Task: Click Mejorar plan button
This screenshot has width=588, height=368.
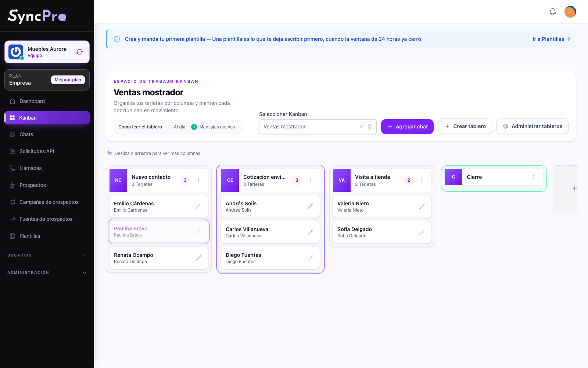Action: [x=68, y=80]
